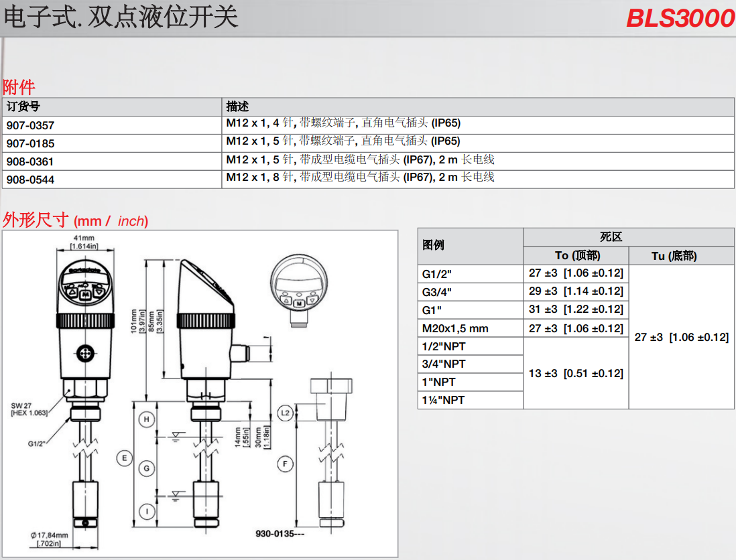Screen dimensions: 736x560
Task: Click the front-view sensor head drawing
Action: click(x=85, y=319)
